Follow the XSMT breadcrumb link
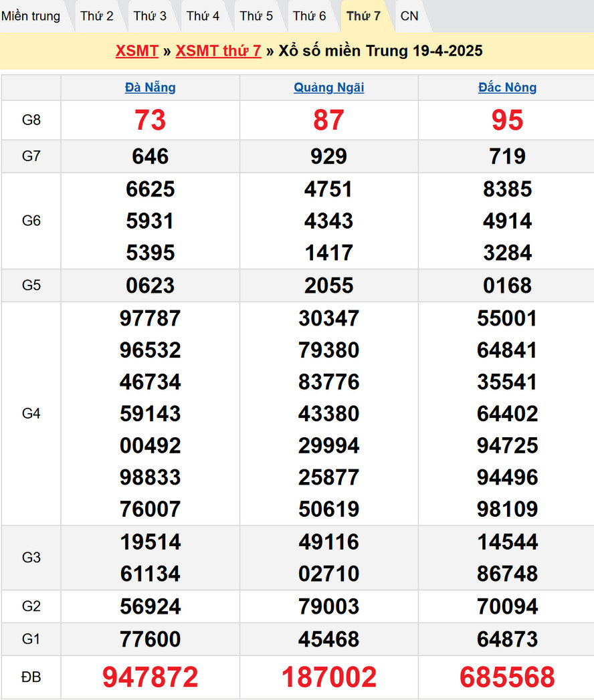 tap(136, 51)
